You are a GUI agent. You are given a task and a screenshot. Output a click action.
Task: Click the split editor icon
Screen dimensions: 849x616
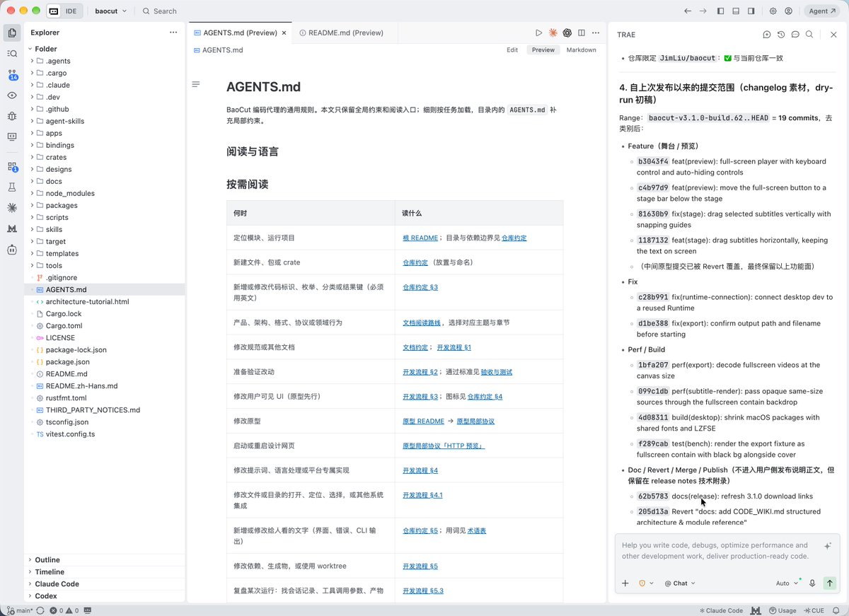click(x=581, y=33)
